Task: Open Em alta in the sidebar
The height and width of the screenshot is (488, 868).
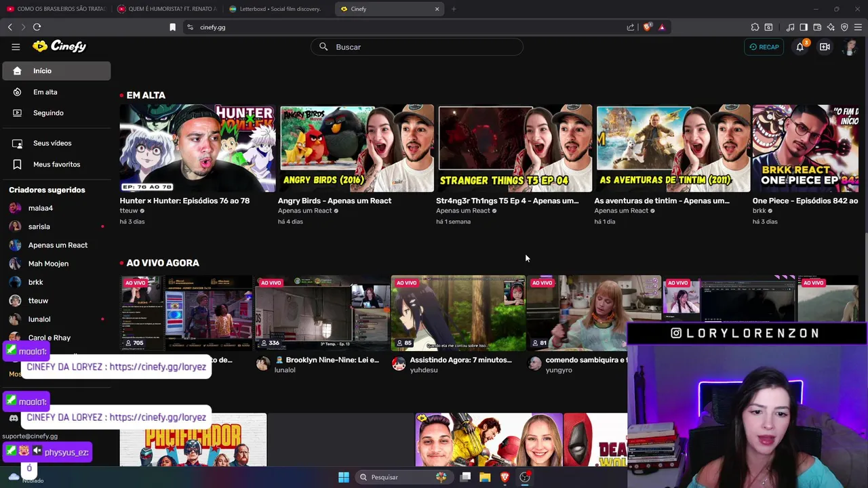Action: coord(56,92)
